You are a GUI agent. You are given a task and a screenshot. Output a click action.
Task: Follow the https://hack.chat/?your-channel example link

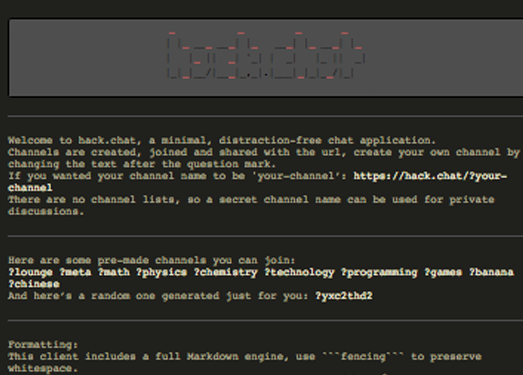coord(430,176)
